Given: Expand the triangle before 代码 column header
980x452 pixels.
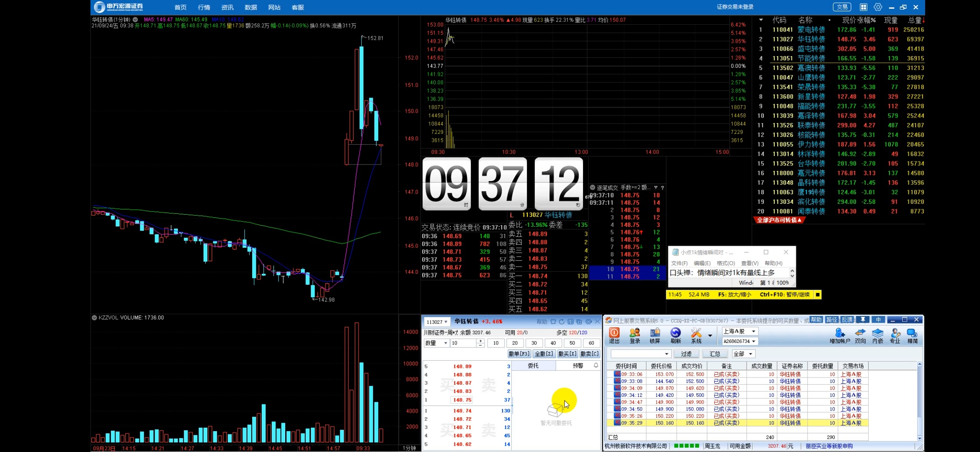Looking at the screenshot, I should [x=761, y=20].
